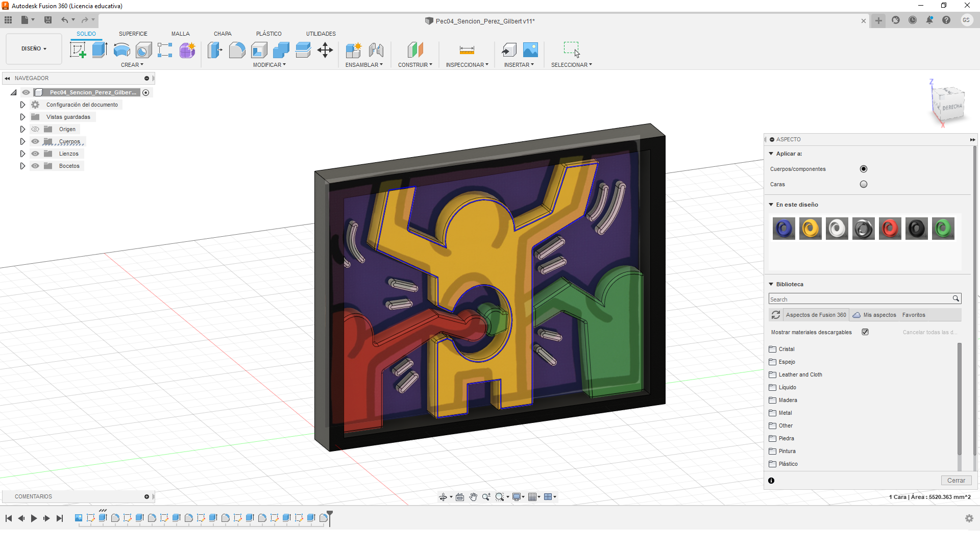Select the Measure/Inspect tool icon
This screenshot has width=980, height=551.
(x=467, y=50)
